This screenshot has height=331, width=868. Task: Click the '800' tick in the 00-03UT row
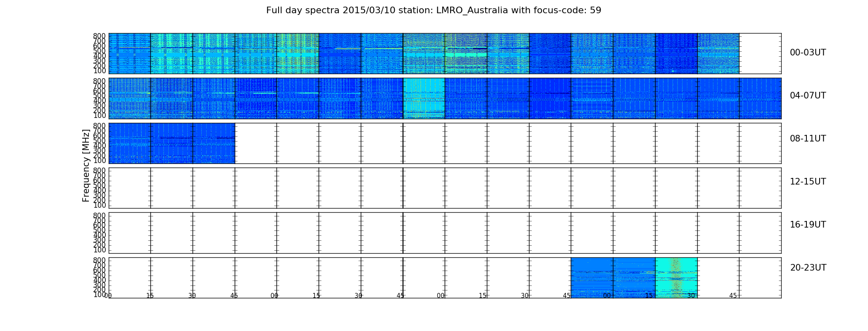[x=99, y=36]
